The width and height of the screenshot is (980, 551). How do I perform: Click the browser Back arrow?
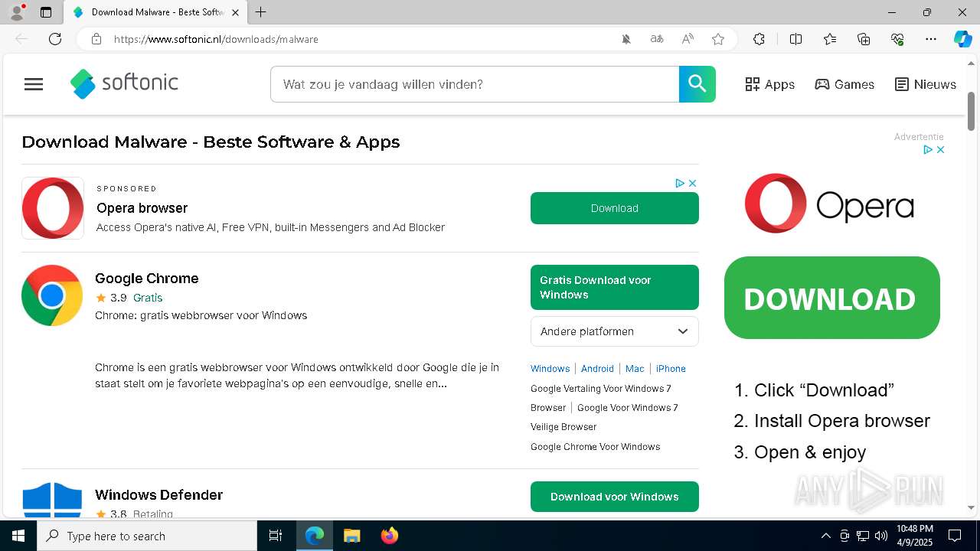[21, 39]
